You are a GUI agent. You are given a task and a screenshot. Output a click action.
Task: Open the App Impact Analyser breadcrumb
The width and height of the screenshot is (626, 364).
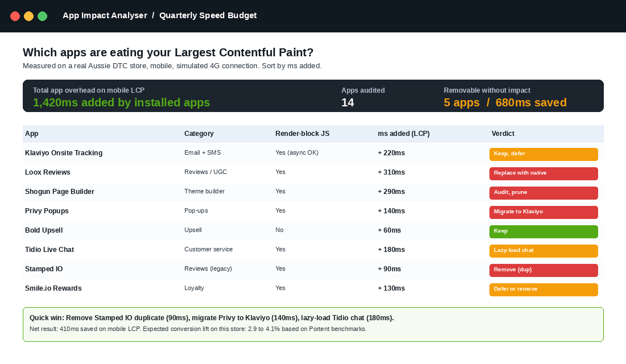click(x=105, y=15)
